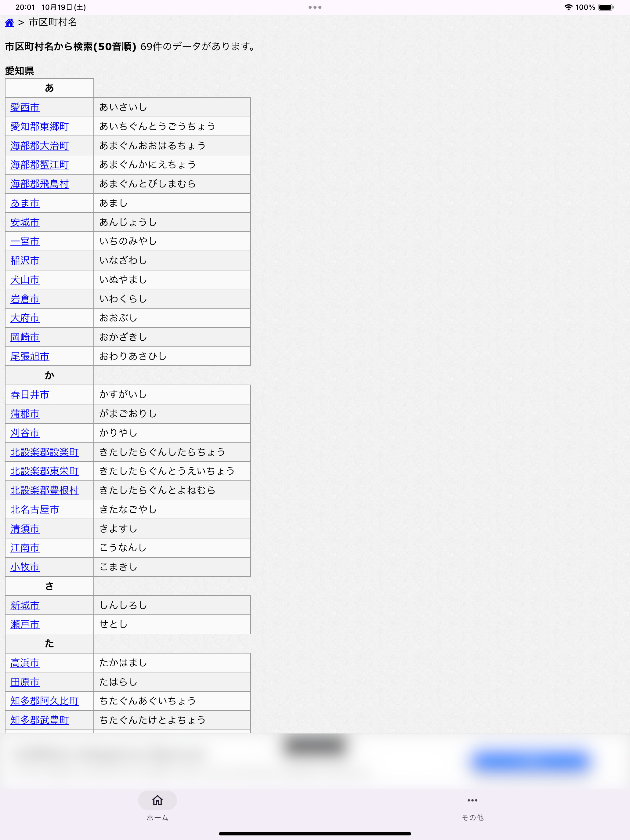Open the 一宮市 link
630x840 pixels.
click(x=25, y=241)
